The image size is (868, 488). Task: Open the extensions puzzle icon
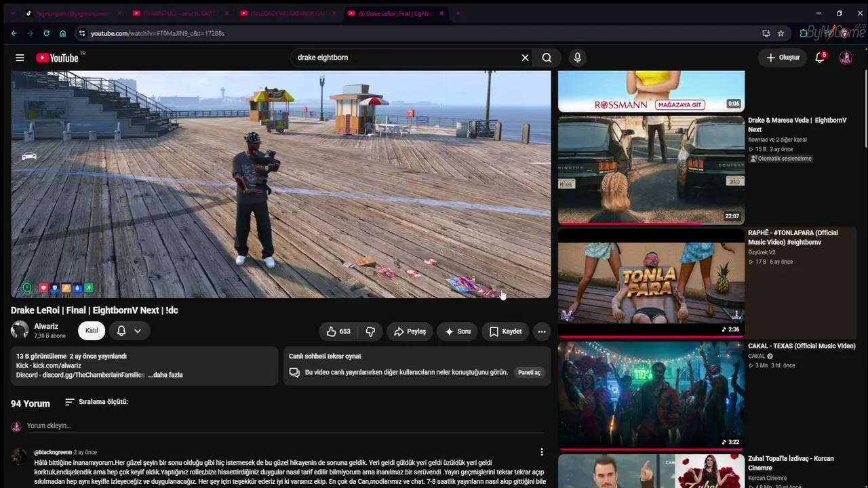804,33
